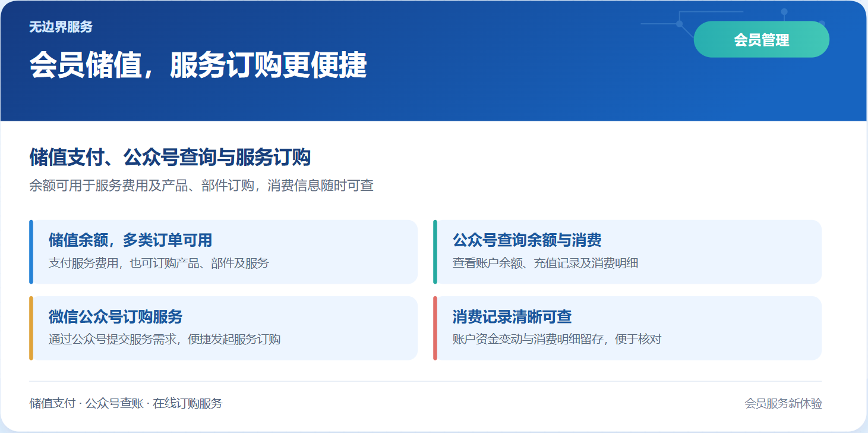Select the 微信公众号订购服务 card title
868x433 pixels.
tap(115, 316)
